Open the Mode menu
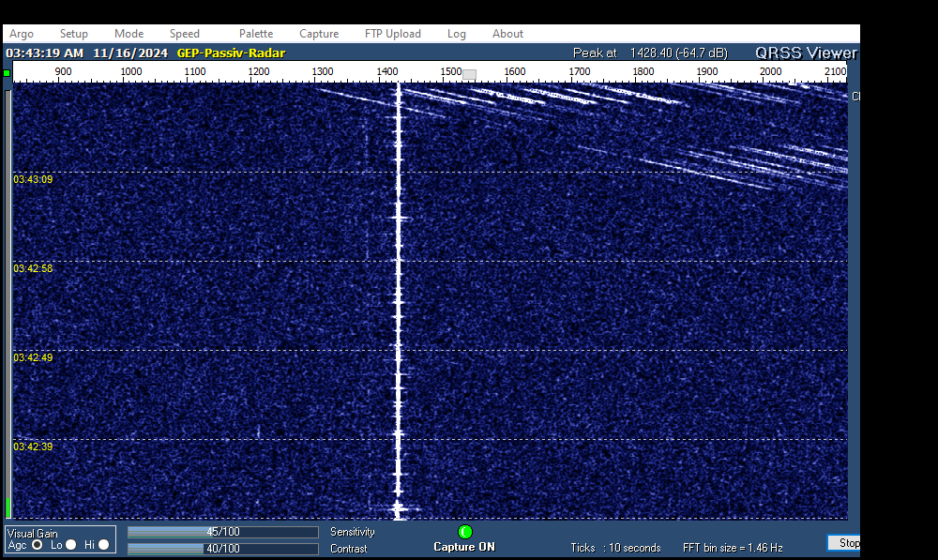This screenshot has height=560, width=938. [129, 34]
